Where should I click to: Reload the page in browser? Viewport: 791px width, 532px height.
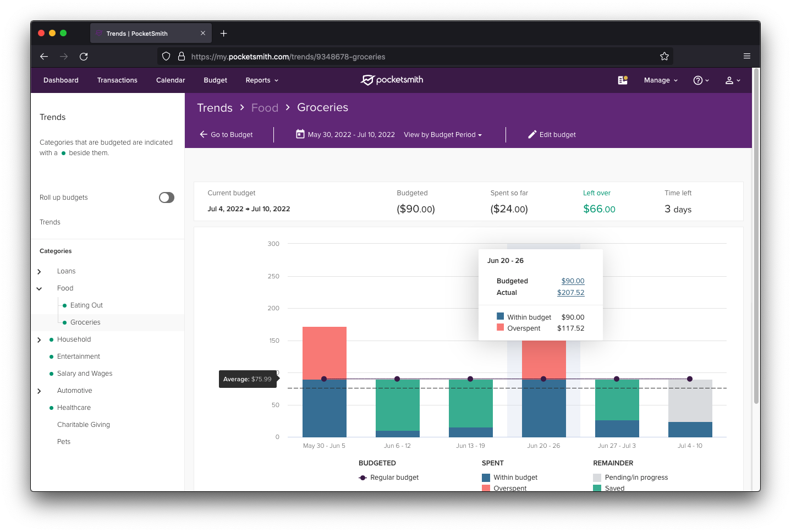point(84,56)
